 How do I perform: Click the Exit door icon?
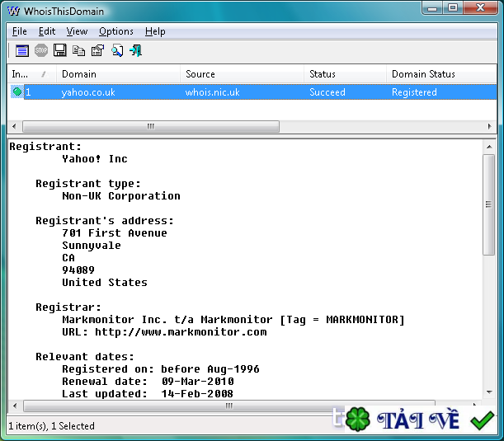coord(136,50)
